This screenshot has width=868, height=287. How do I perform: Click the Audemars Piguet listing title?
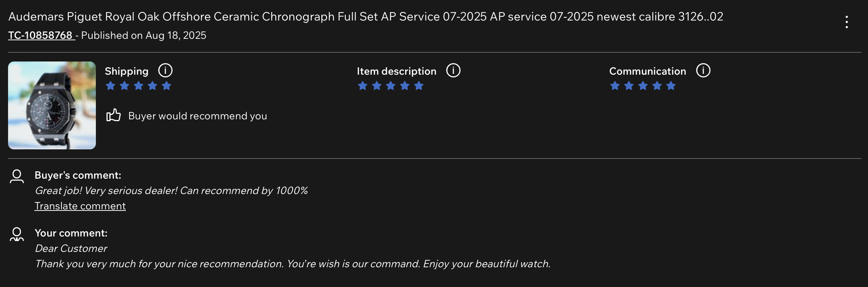click(x=366, y=17)
